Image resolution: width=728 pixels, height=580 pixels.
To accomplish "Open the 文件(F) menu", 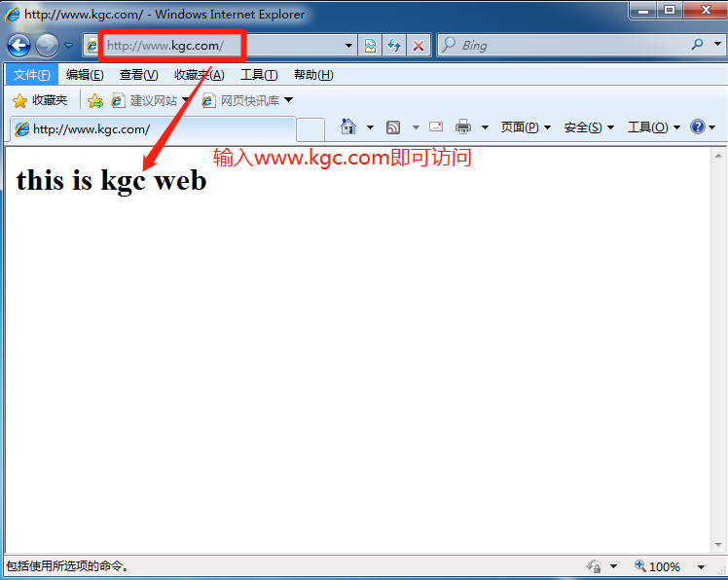I will tap(31, 75).
